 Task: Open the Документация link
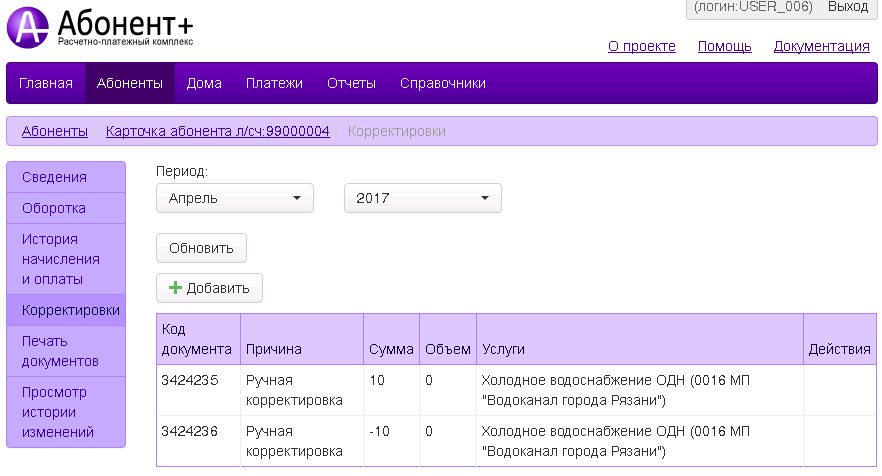[821, 46]
